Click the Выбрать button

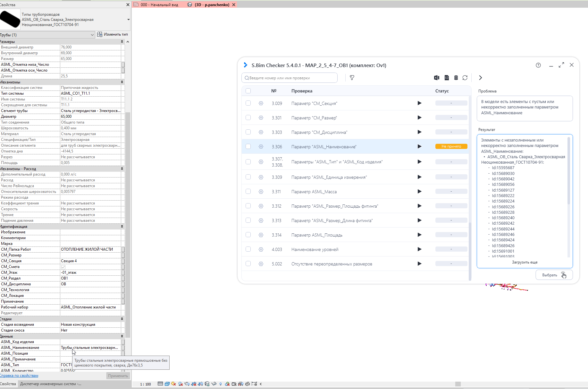coord(554,275)
